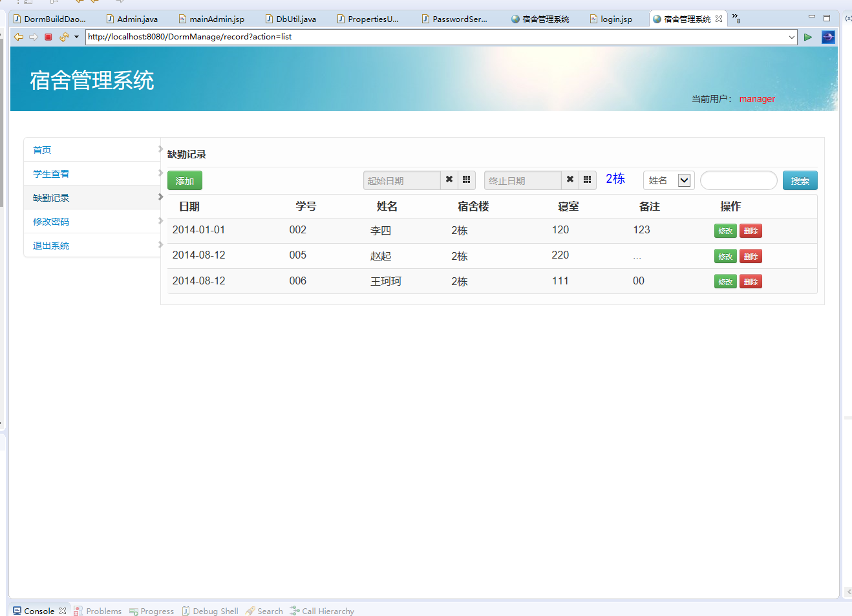The height and width of the screenshot is (616, 852).
Task: Click the 2栋 dormitory link
Action: pyautogui.click(x=615, y=179)
